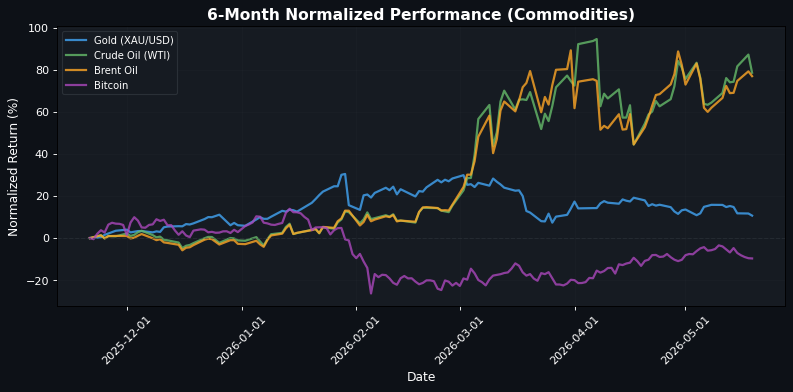Click the purple Bitcoin low point in early February
Screen dimensions: 793x392
371,293
